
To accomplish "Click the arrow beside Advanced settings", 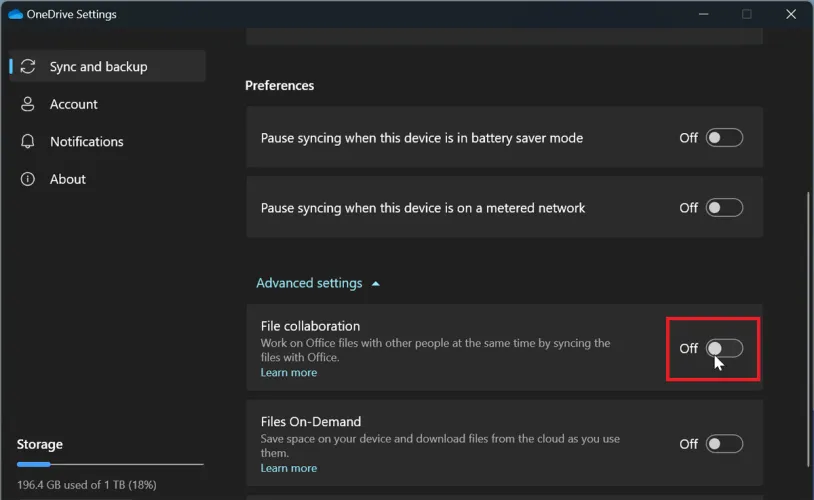I will point(376,284).
